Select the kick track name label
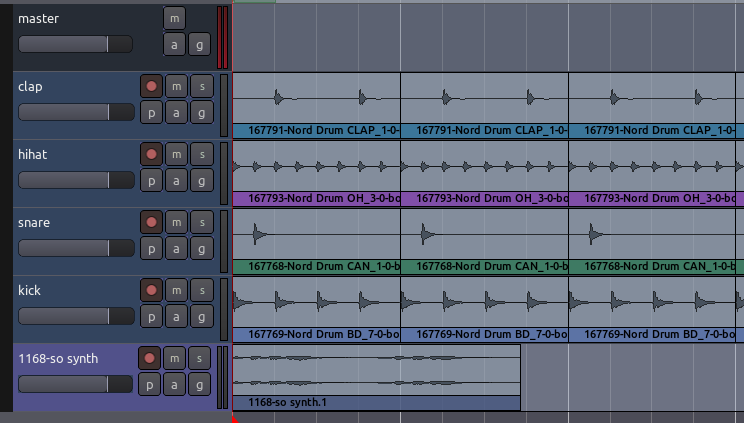Viewport: 744px width, 423px height. click(x=29, y=290)
